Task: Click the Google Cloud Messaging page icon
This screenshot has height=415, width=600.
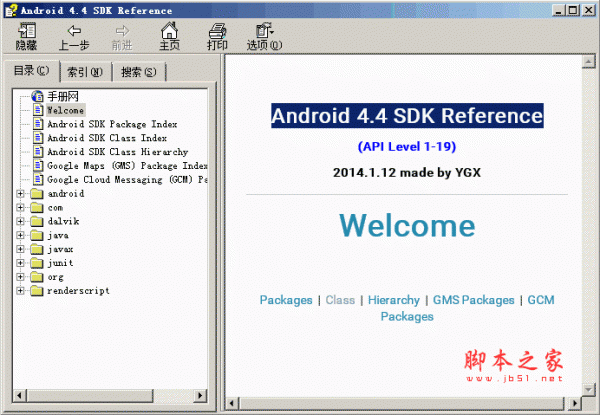Action: click(x=38, y=179)
